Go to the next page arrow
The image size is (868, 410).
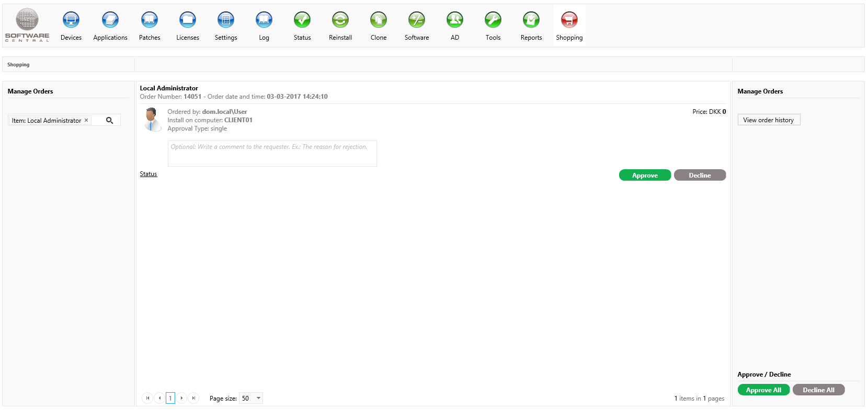181,398
